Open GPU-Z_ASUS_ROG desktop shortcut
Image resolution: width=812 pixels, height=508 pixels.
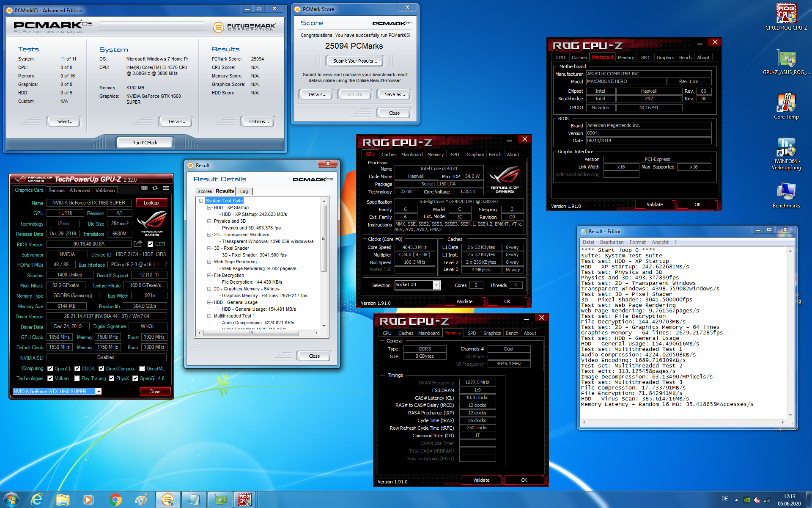pos(786,62)
